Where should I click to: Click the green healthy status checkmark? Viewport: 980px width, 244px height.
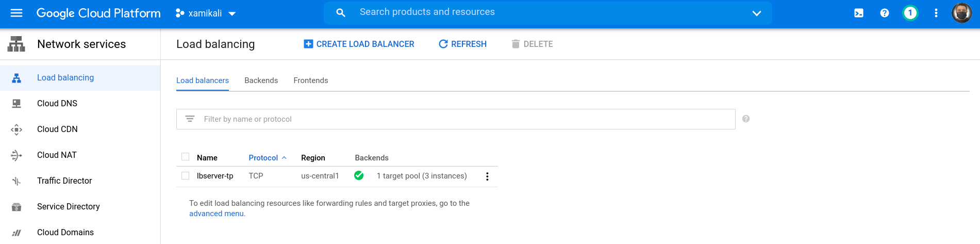coord(359,175)
